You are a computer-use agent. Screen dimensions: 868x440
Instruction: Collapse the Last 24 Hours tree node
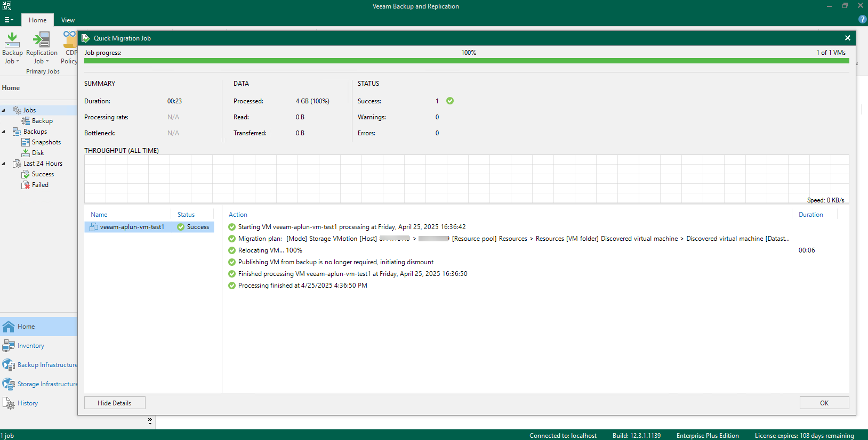[4, 164]
